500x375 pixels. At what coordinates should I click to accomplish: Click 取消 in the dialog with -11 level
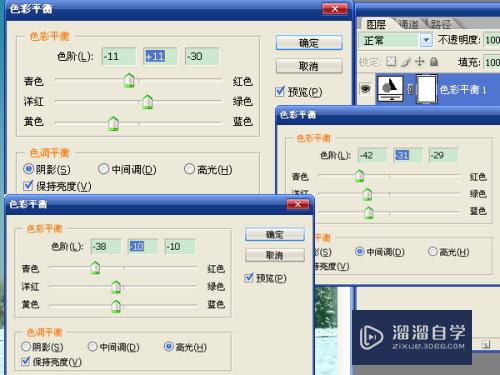309,66
